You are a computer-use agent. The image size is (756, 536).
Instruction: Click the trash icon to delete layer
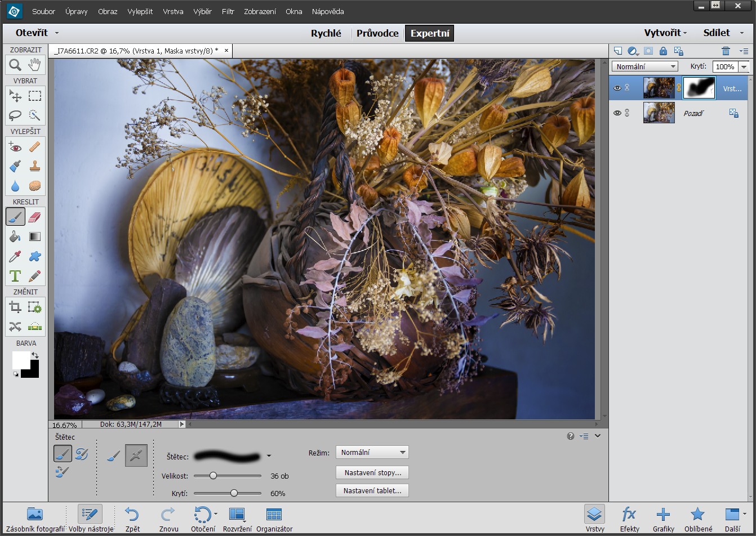726,51
